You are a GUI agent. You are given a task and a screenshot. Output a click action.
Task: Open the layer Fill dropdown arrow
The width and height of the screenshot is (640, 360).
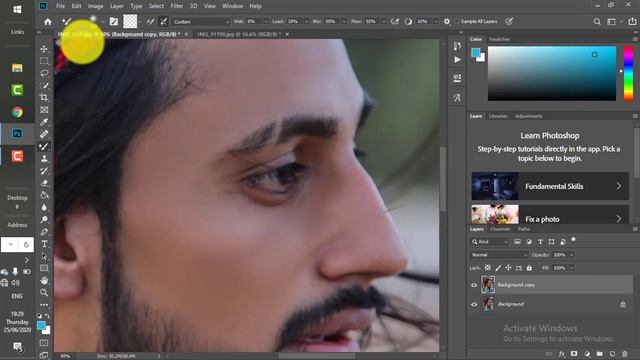[x=571, y=268]
